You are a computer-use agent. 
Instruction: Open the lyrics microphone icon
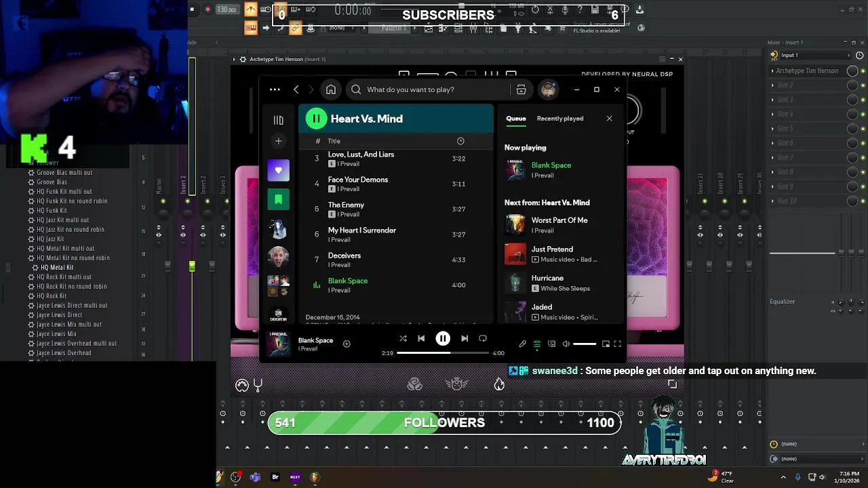click(x=523, y=344)
